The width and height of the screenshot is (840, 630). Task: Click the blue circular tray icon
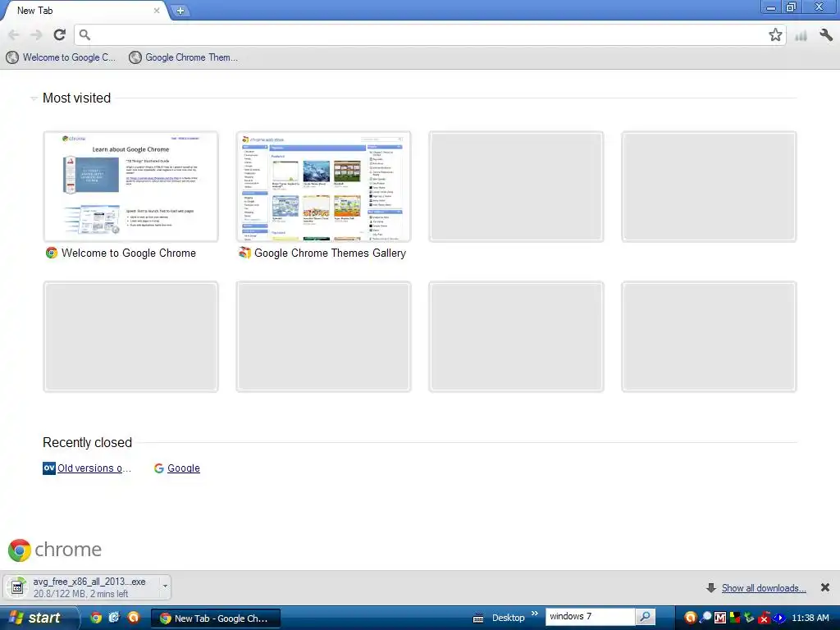779,619
